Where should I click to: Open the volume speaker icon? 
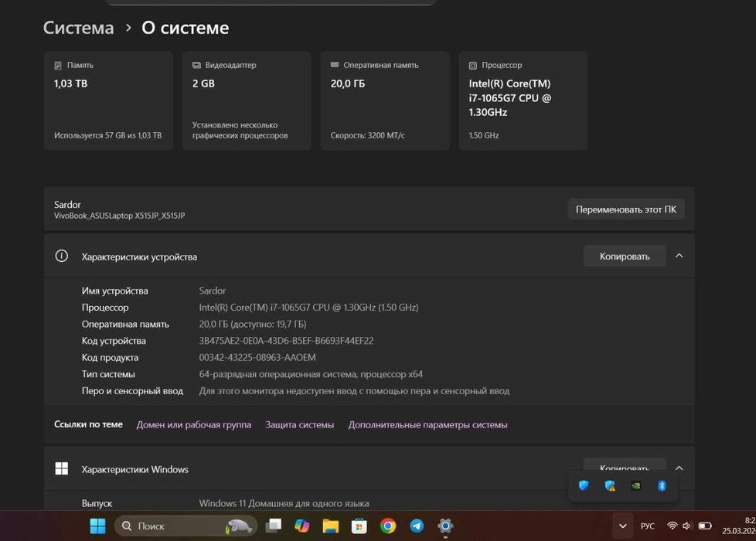click(687, 526)
